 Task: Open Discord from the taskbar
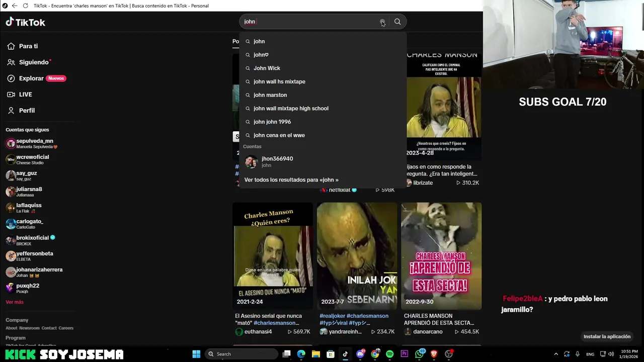point(360,354)
